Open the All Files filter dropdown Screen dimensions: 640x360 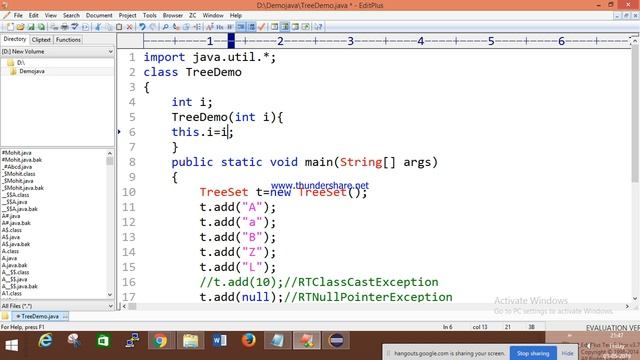point(110,306)
